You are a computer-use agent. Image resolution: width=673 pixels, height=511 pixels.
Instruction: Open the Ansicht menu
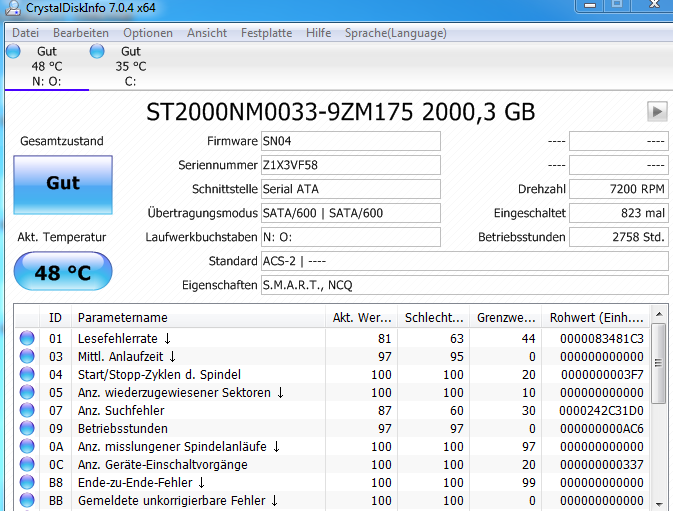207,33
